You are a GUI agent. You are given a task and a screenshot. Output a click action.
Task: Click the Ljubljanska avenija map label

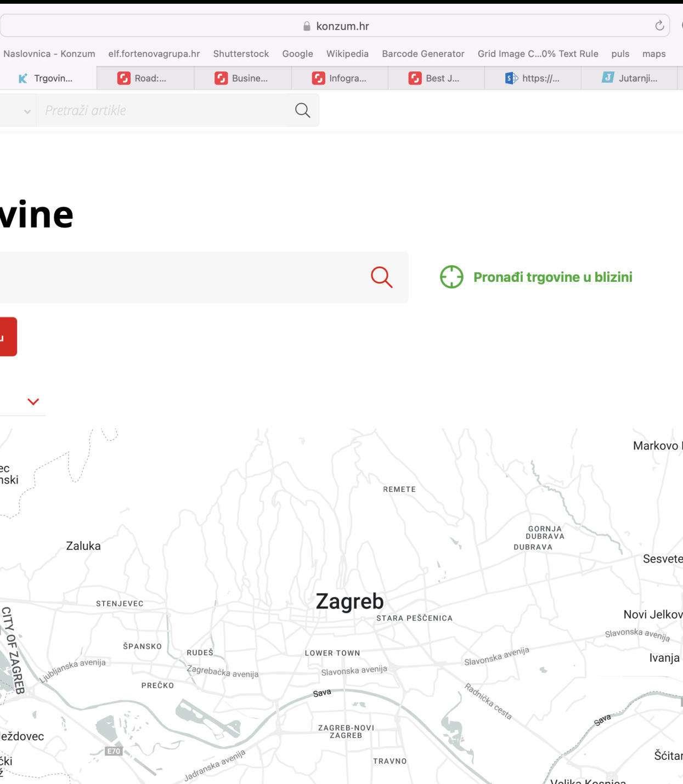click(x=72, y=671)
